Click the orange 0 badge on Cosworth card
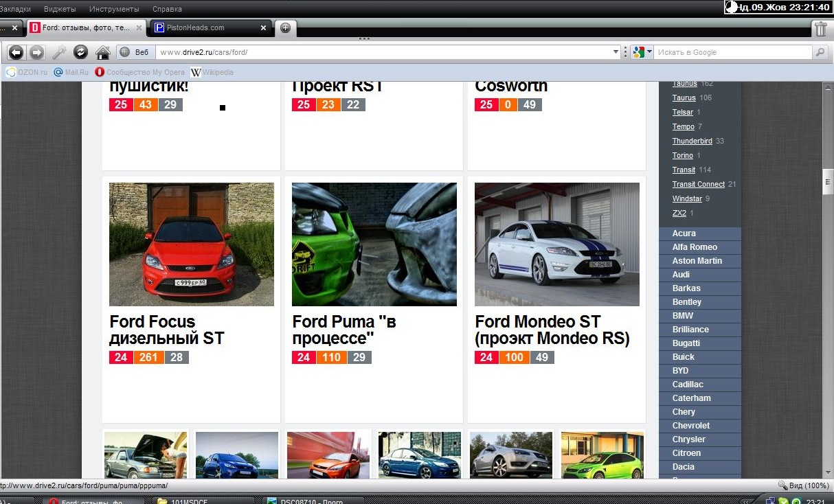This screenshot has width=834, height=504. [508, 104]
